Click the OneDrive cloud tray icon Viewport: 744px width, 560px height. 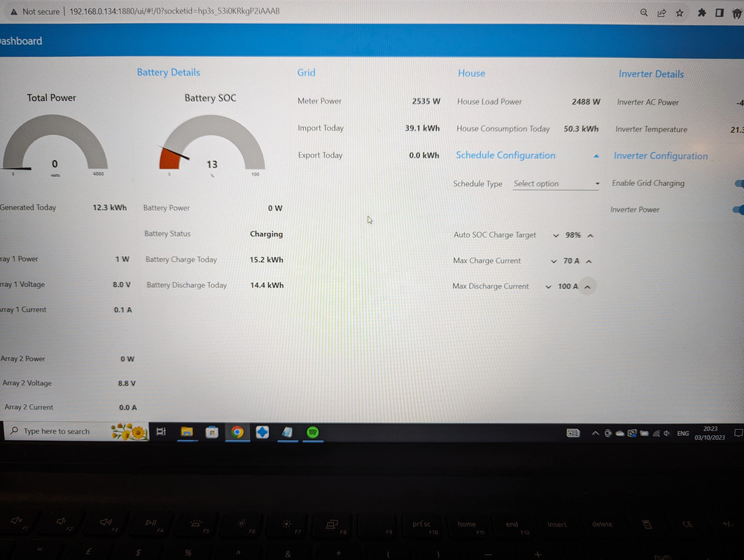619,433
